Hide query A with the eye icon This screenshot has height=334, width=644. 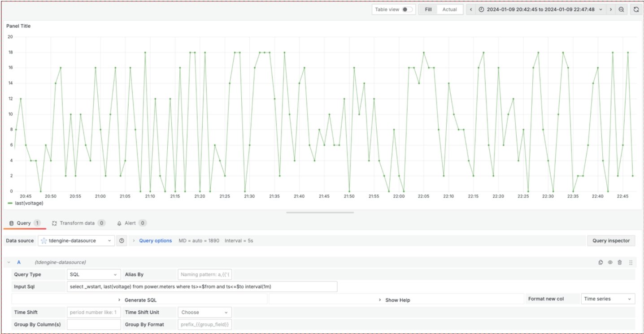(610, 262)
